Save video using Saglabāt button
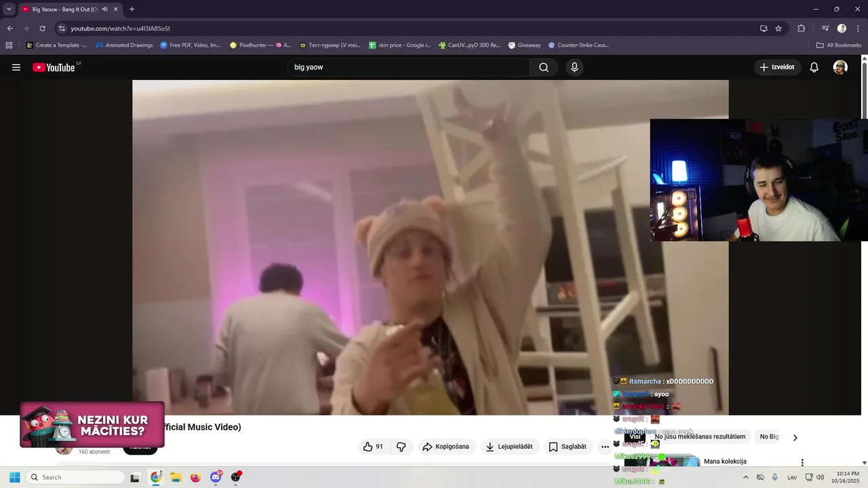This screenshot has height=488, width=868. tap(568, 447)
